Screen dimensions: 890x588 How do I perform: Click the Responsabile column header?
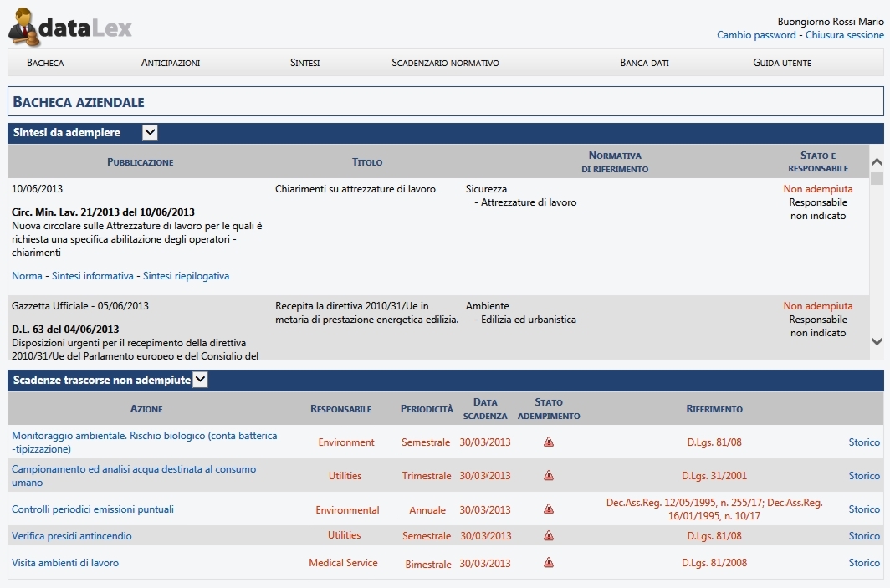pos(340,409)
